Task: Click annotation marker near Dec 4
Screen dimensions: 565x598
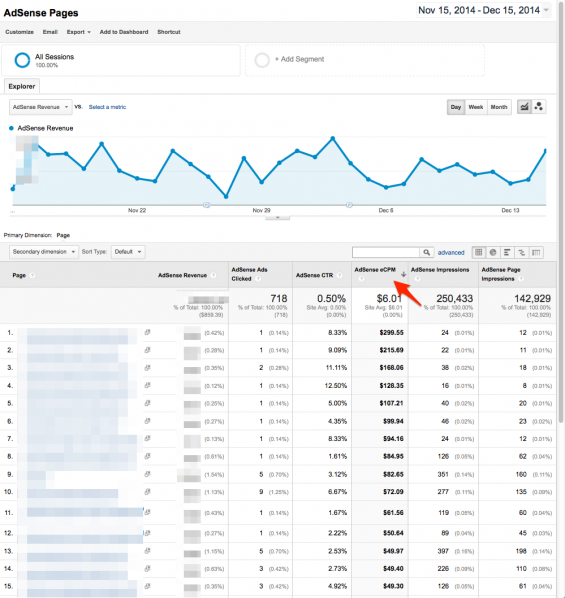Action: point(349,205)
